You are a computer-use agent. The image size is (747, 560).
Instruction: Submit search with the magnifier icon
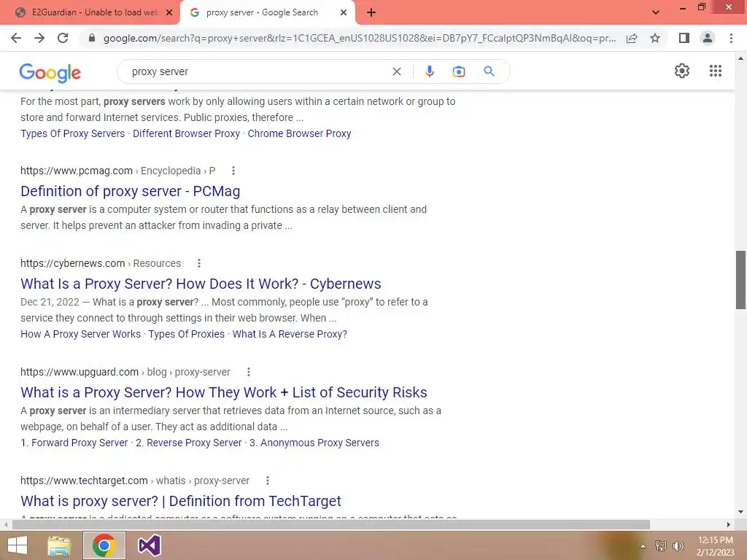pyautogui.click(x=489, y=71)
